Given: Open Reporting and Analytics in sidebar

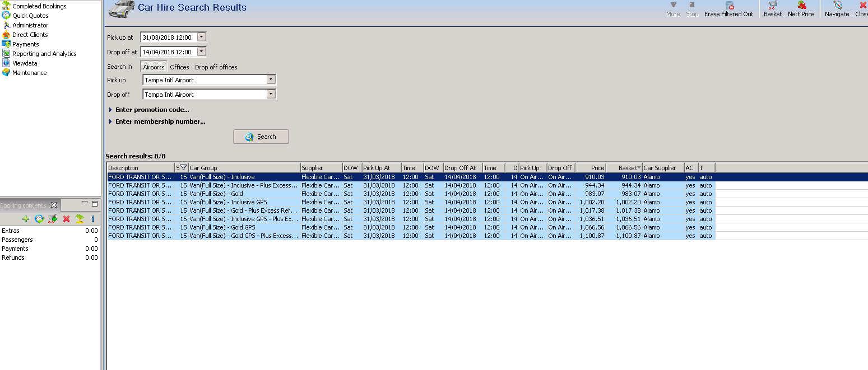Looking at the screenshot, I should (44, 54).
